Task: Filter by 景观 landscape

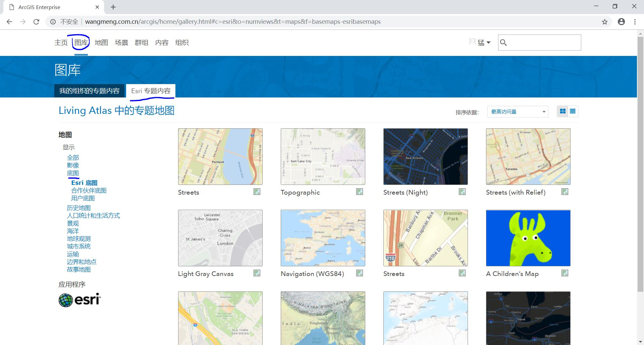Action: pyautogui.click(x=73, y=223)
